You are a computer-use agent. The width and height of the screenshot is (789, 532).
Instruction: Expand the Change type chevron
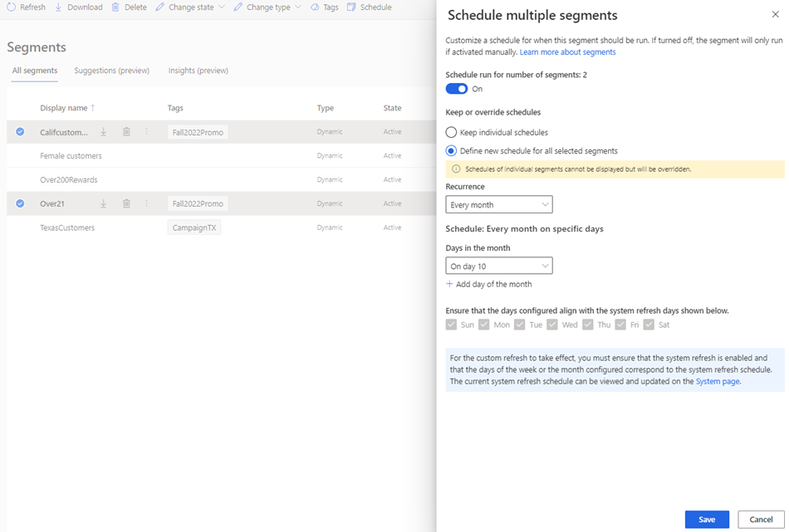(298, 7)
